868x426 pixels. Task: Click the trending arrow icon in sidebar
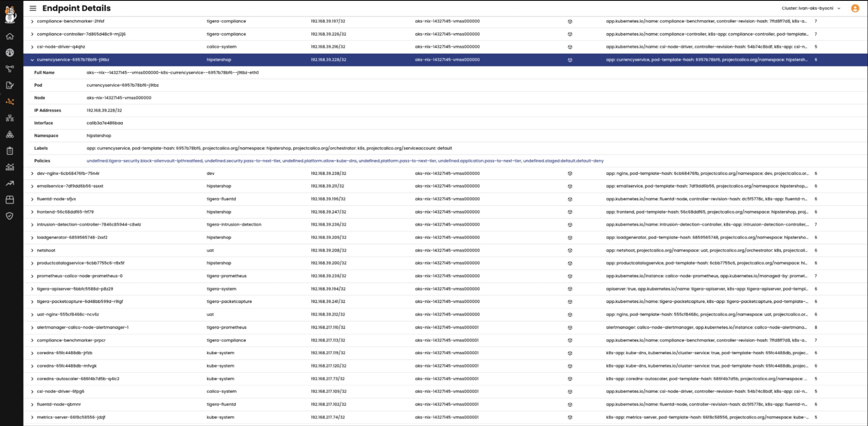tap(10, 183)
